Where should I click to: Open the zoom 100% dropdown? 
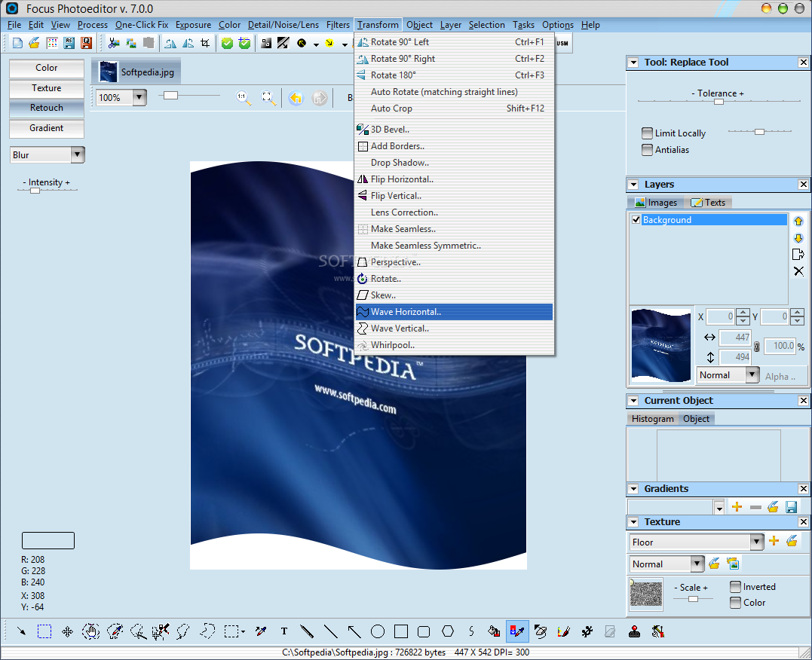tap(139, 97)
